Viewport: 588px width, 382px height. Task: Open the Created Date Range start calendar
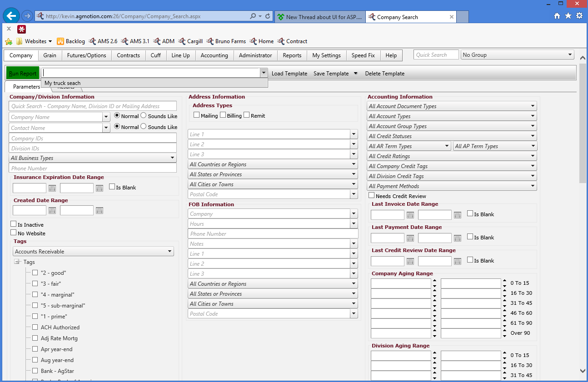(52, 210)
